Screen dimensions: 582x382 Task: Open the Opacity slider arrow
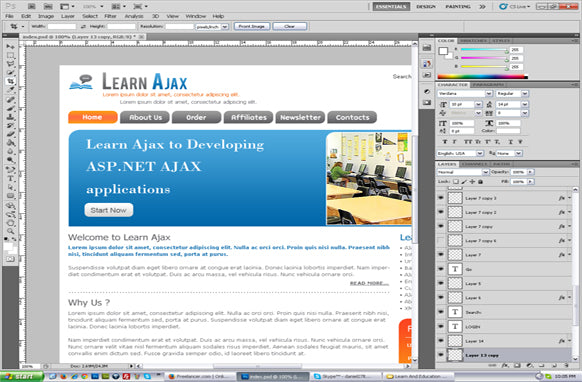(530, 172)
